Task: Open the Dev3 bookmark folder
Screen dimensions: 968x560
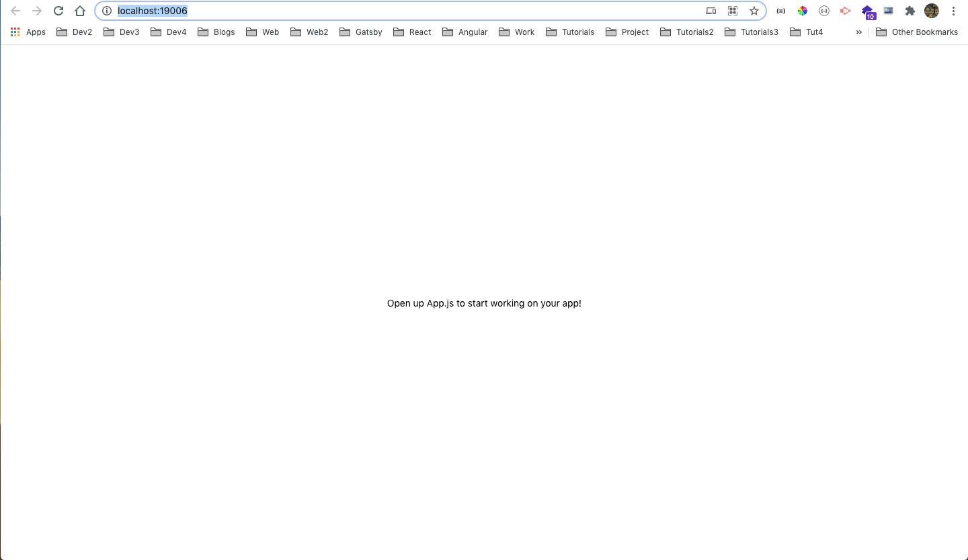Action: (x=122, y=32)
